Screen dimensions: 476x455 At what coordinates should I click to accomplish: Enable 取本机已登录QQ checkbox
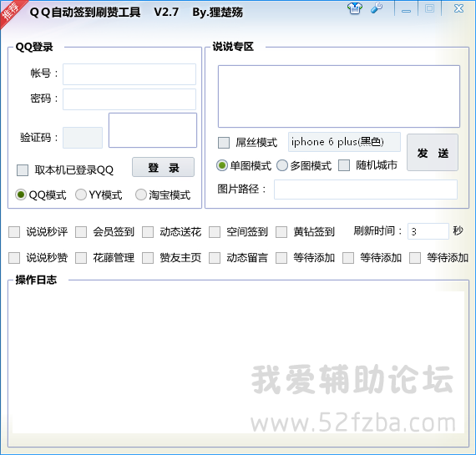pyautogui.click(x=23, y=170)
